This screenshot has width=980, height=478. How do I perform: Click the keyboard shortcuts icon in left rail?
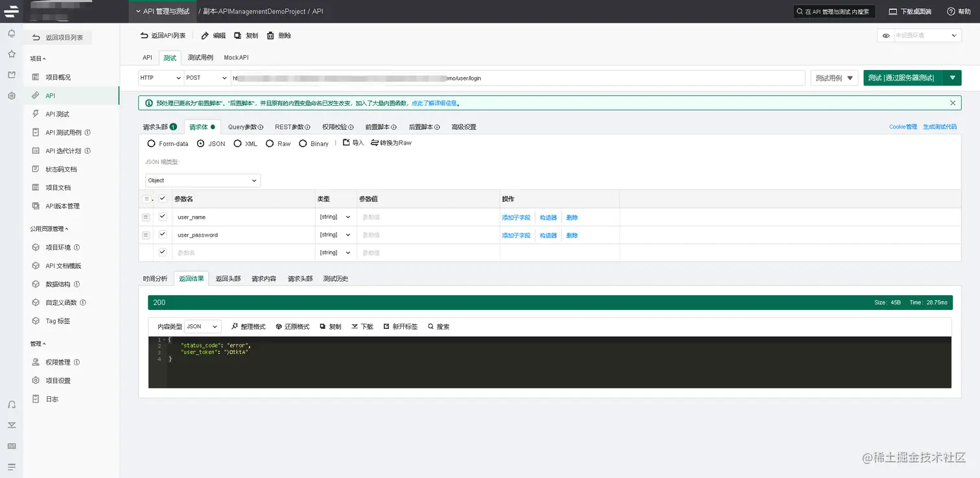pyautogui.click(x=12, y=446)
